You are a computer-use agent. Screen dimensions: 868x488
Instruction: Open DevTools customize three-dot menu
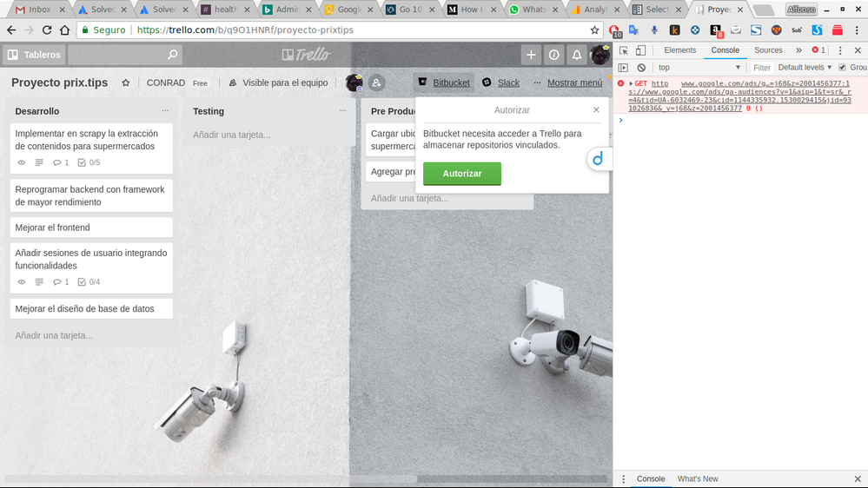[x=840, y=50]
